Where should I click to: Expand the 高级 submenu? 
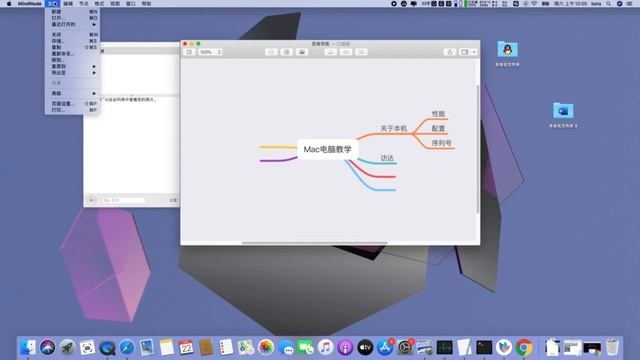(x=73, y=93)
